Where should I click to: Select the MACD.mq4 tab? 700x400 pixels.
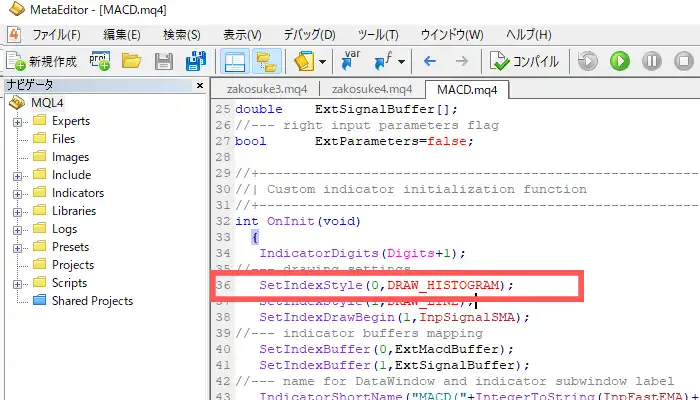coord(467,89)
